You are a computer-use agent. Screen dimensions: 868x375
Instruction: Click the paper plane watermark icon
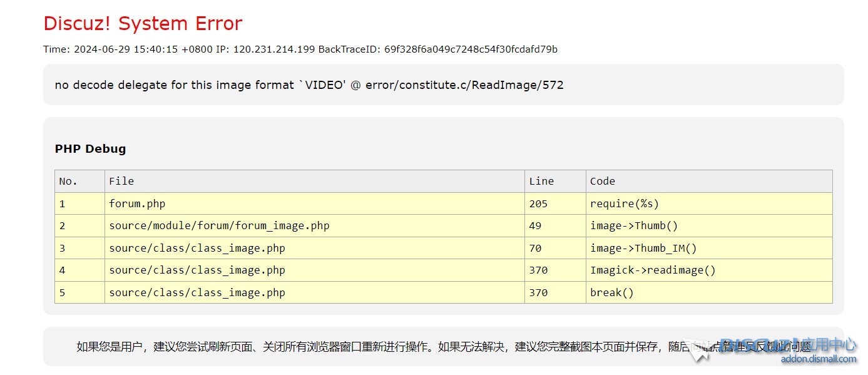pos(697,349)
